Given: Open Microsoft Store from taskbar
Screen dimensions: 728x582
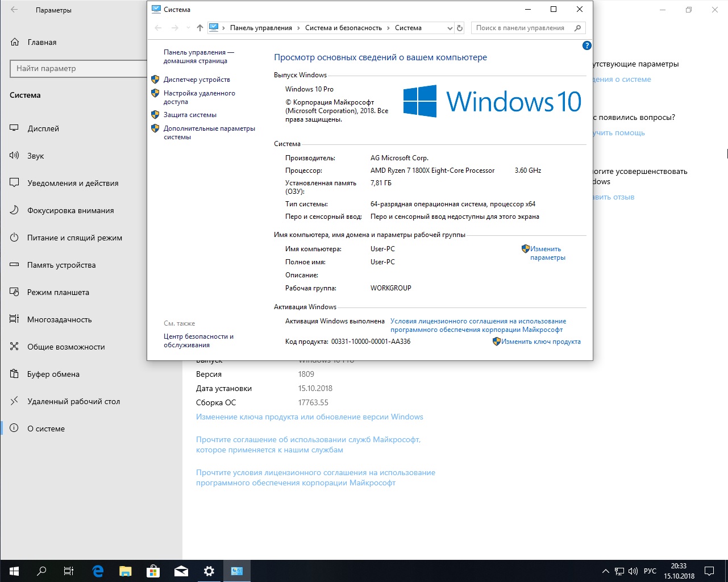Looking at the screenshot, I should [153, 571].
